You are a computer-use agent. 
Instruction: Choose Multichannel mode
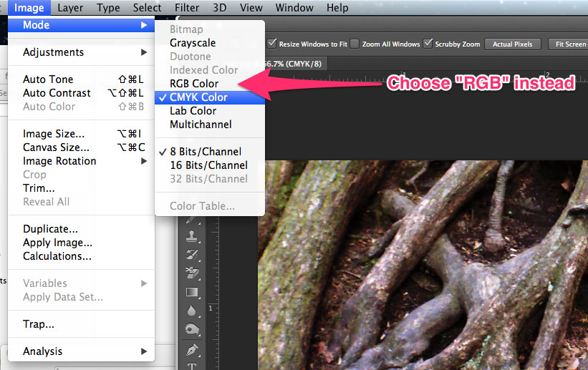210,124
